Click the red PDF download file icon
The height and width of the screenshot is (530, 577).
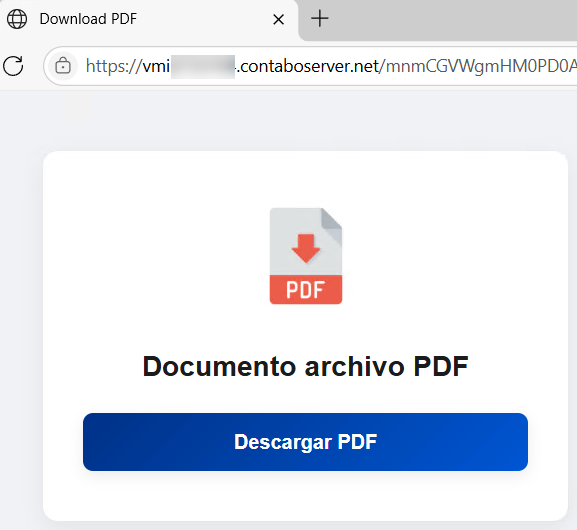306,256
